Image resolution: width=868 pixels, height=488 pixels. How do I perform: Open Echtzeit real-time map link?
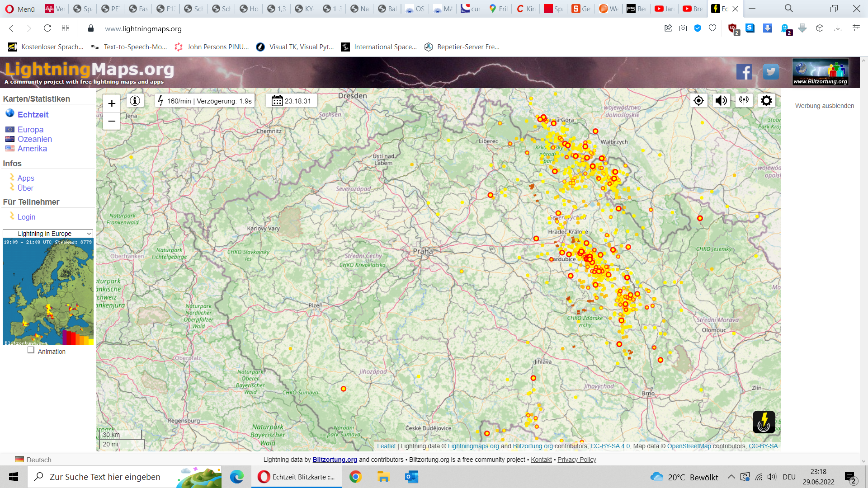pyautogui.click(x=33, y=115)
